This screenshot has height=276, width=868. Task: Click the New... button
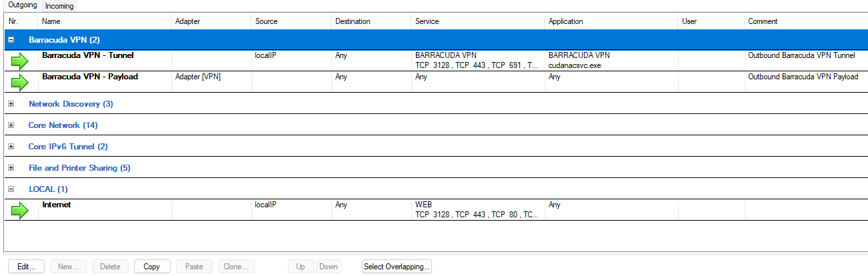tap(69, 267)
